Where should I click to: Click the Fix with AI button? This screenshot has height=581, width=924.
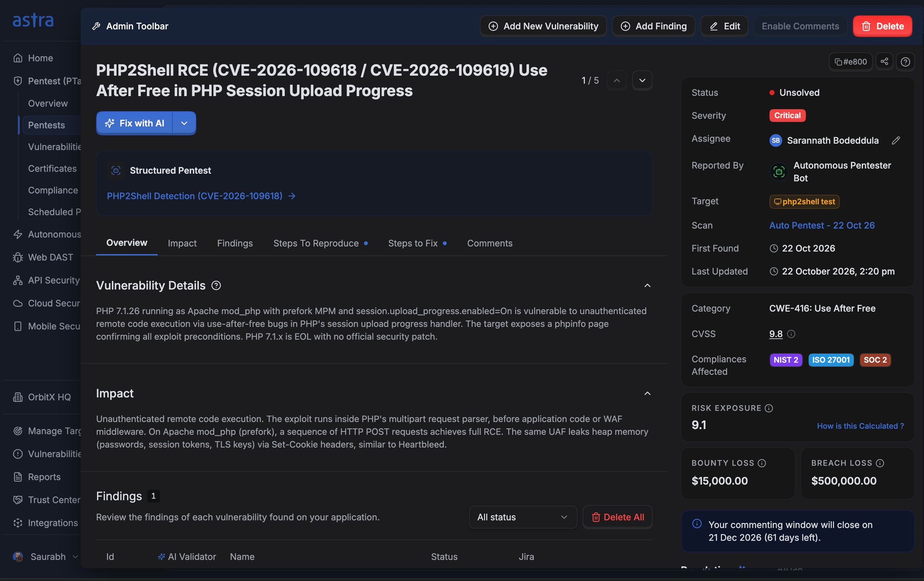[134, 123]
